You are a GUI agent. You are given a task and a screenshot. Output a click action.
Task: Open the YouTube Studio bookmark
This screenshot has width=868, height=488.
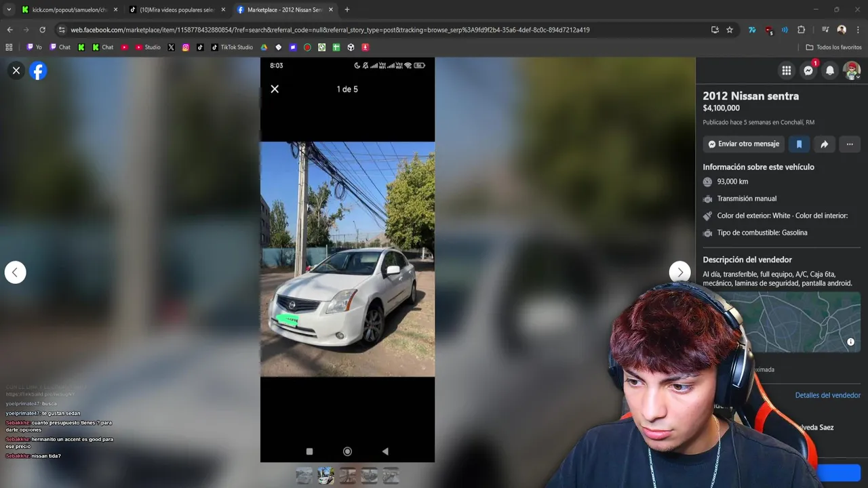(148, 47)
